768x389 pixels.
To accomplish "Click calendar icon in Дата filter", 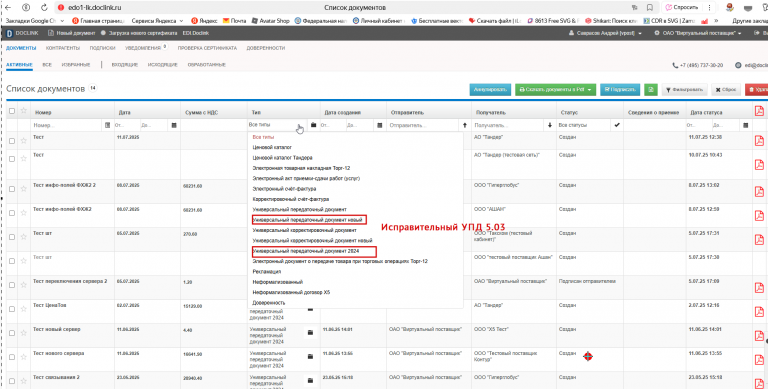I will 173,125.
